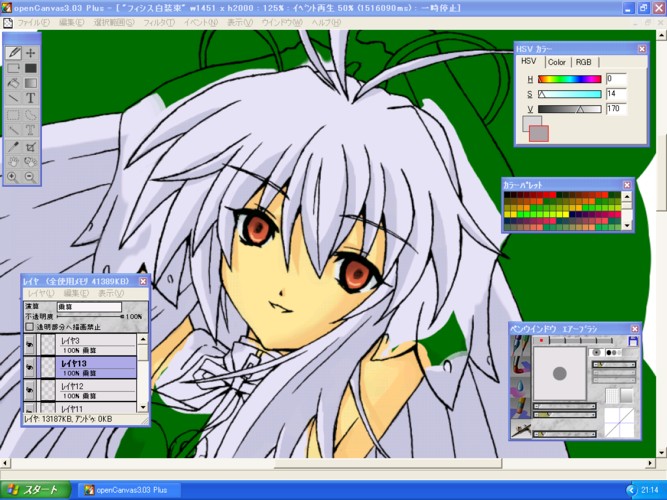Open the フィルタ(T) menu

[159, 23]
